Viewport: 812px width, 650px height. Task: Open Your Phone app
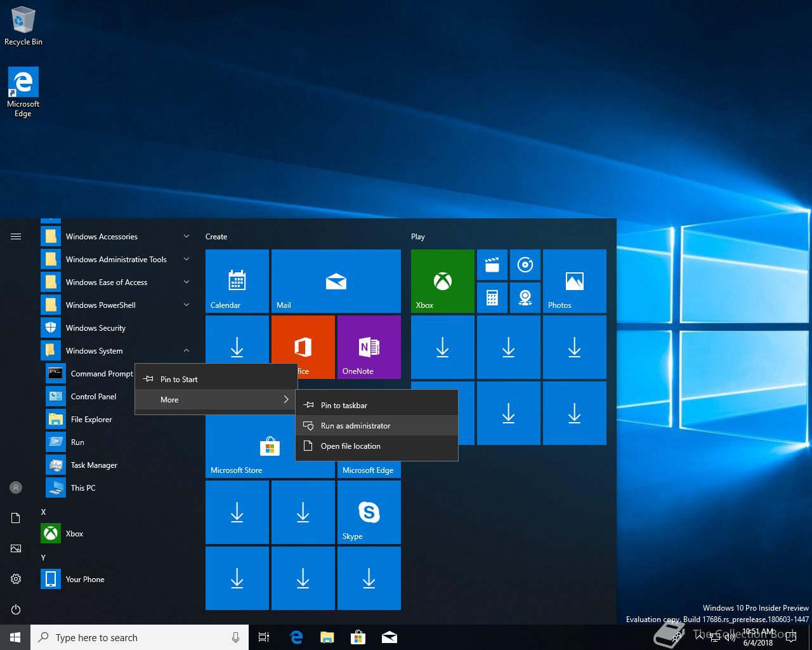(x=118, y=579)
